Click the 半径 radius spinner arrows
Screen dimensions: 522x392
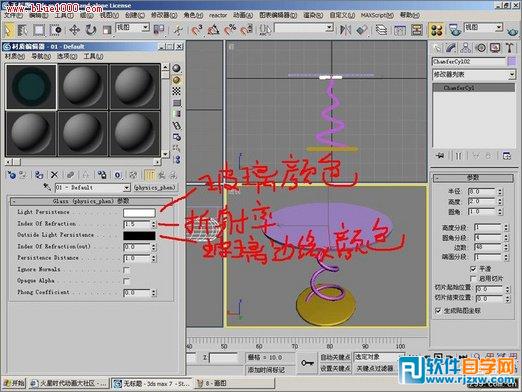pos(500,192)
